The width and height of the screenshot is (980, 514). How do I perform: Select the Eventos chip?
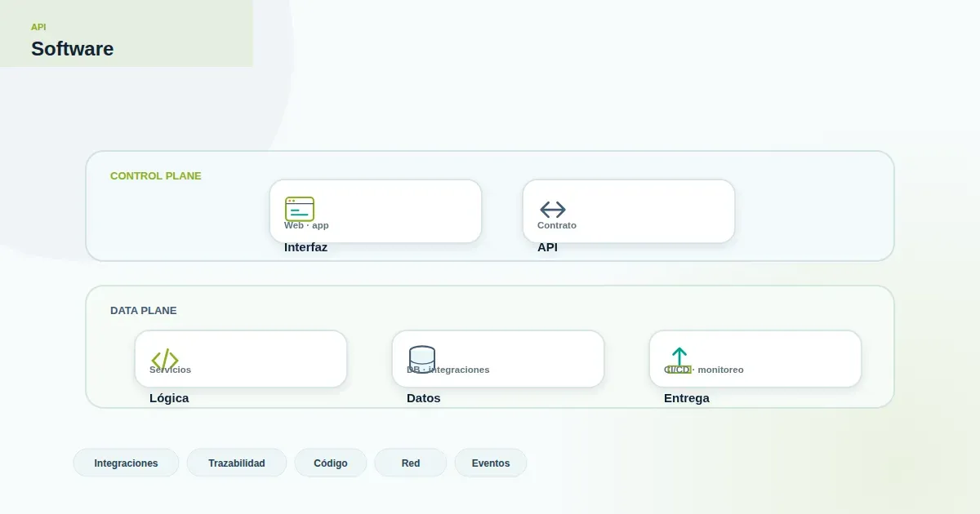pyautogui.click(x=491, y=463)
